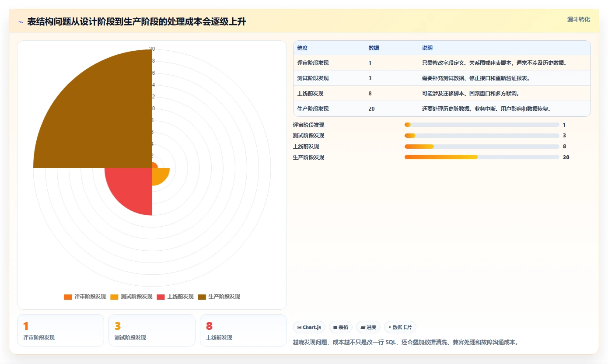Screen dimensions: 608x364
Task: Click the page title about 表结构问题
Action: (x=136, y=22)
